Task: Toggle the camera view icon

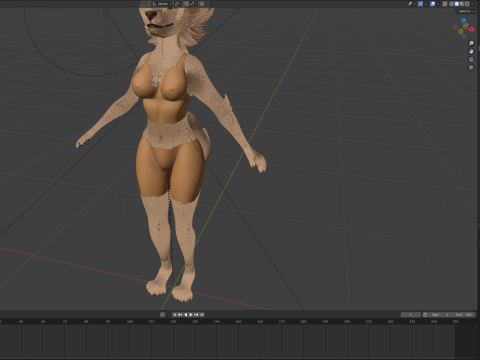Action: 471,59
